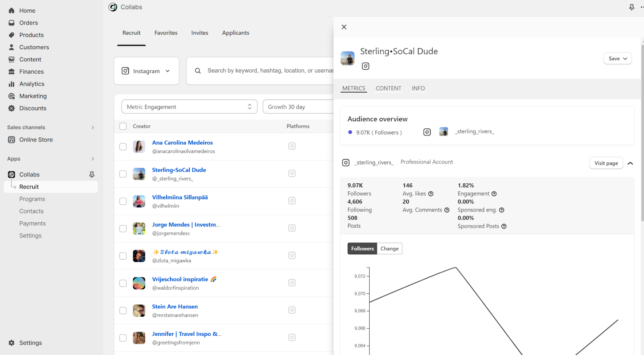Viewport: 644px width, 355px height.
Task: Switch to the Favorites tab
Action: [166, 33]
